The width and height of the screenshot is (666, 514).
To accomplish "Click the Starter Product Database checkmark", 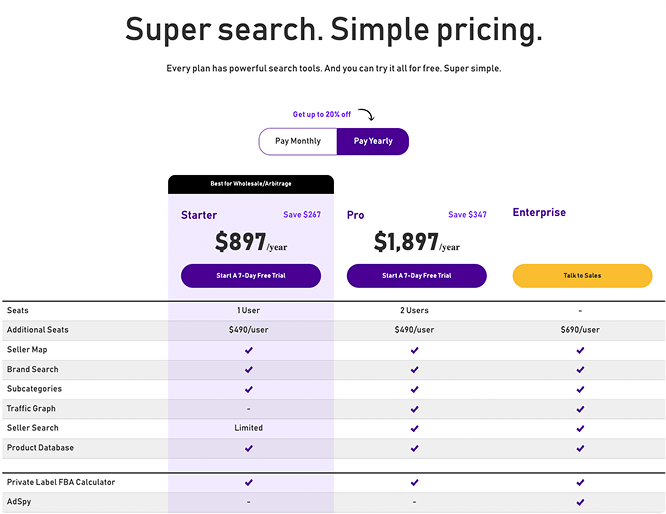I will 249,448.
